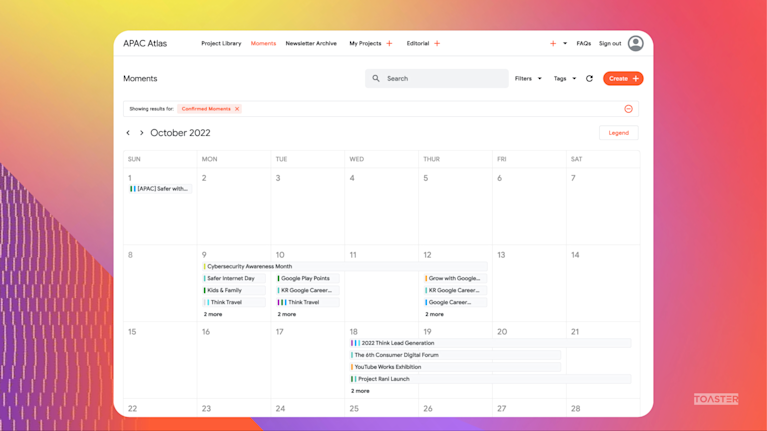The height and width of the screenshot is (431, 767).
Task: Remove the Confirmed Moments filter chip
Action: (237, 109)
